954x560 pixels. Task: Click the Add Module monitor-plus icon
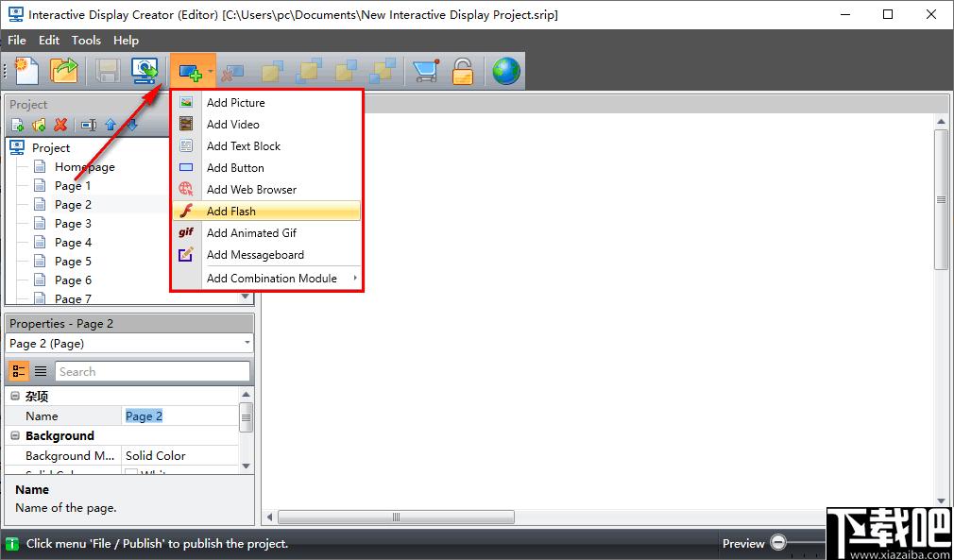point(189,72)
